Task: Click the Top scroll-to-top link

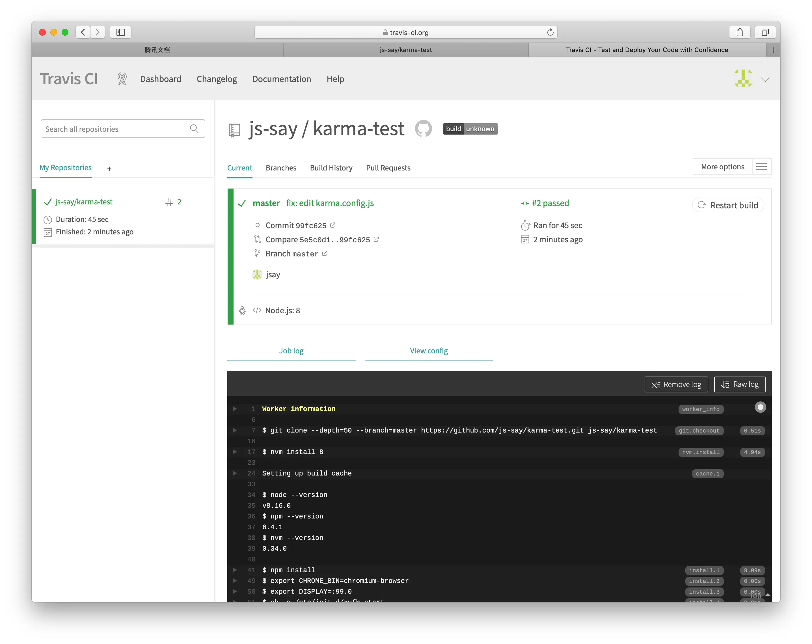Action: (x=760, y=595)
